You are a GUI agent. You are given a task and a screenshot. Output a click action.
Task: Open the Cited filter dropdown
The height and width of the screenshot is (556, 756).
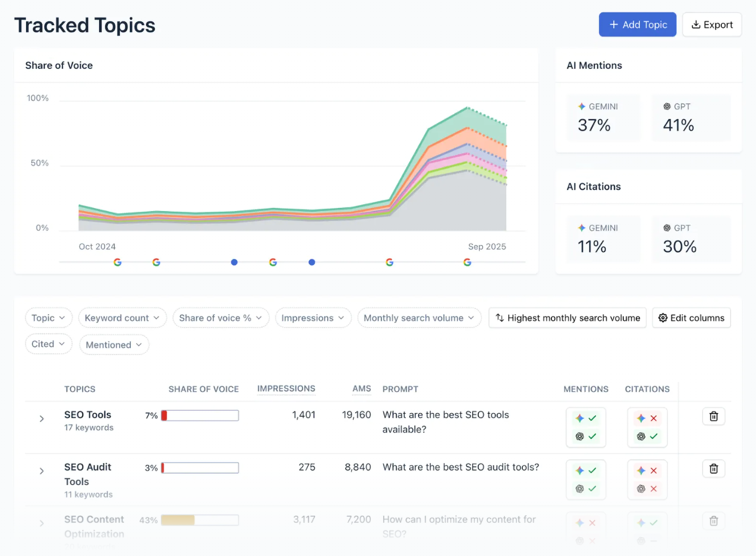pyautogui.click(x=48, y=344)
